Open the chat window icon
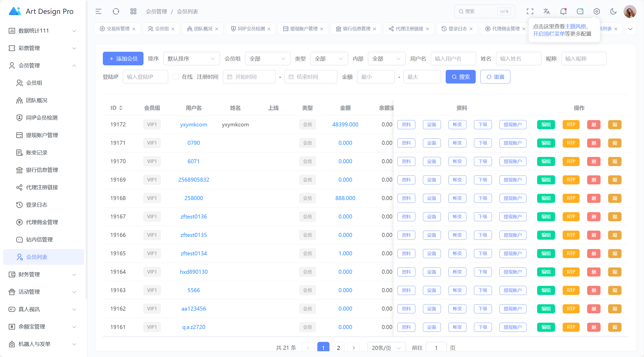The width and height of the screenshot is (644, 357). pos(580,11)
